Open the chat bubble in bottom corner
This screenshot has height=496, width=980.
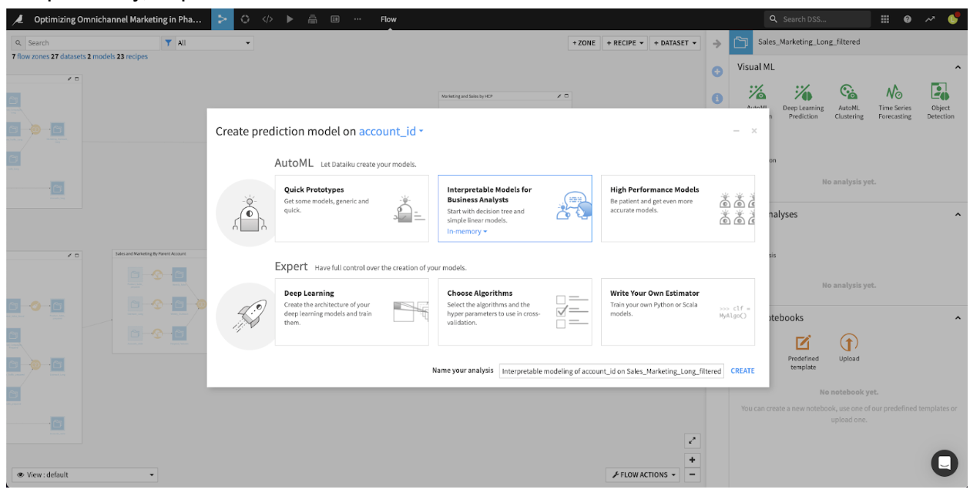[945, 463]
